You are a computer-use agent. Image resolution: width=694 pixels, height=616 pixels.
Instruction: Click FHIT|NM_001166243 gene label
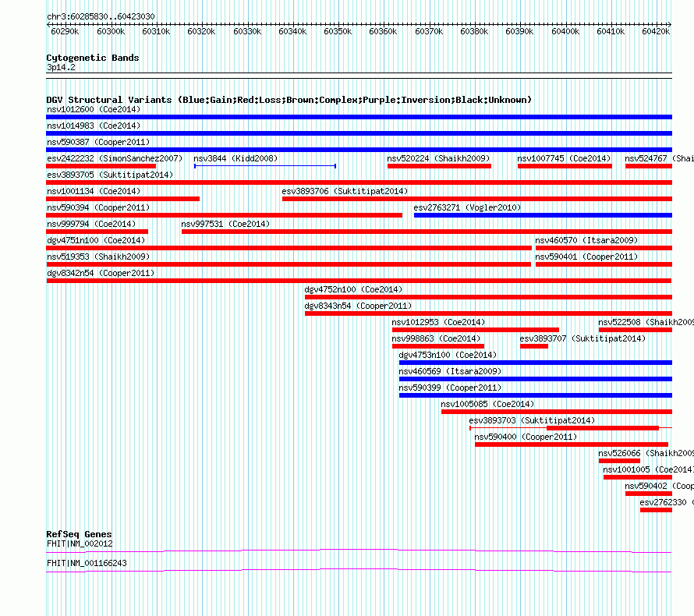[87, 563]
